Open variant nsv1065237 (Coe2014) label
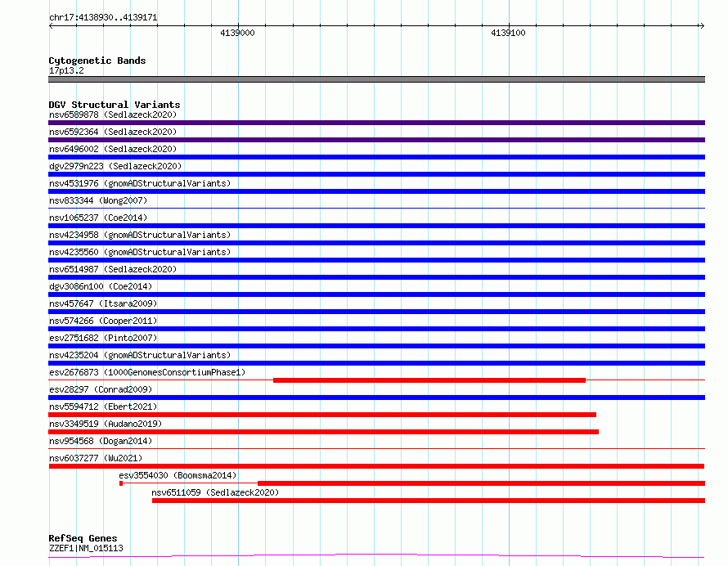The height and width of the screenshot is (566, 728). pyautogui.click(x=98, y=218)
